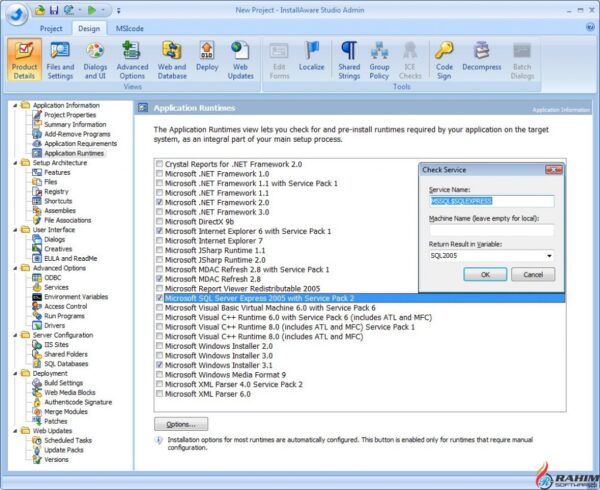Image resolution: width=600 pixels, height=490 pixels.
Task: Click OK in Check Service dialog
Action: [x=485, y=274]
